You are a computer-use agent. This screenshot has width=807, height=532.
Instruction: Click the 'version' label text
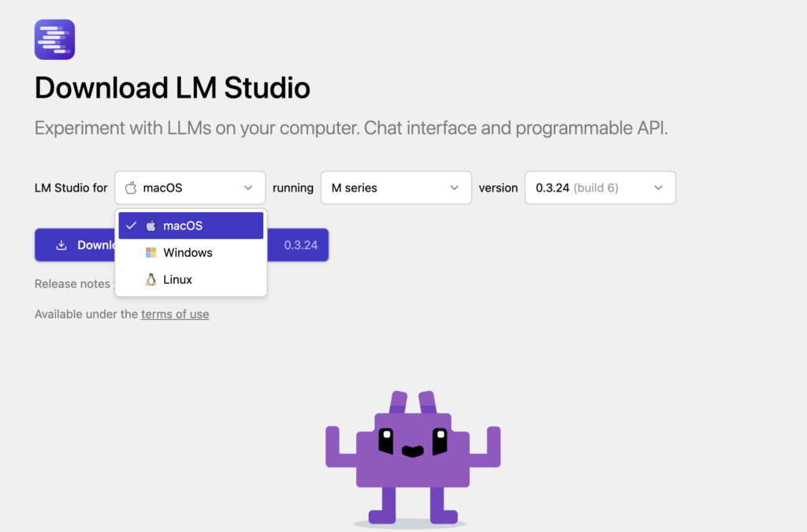(498, 188)
